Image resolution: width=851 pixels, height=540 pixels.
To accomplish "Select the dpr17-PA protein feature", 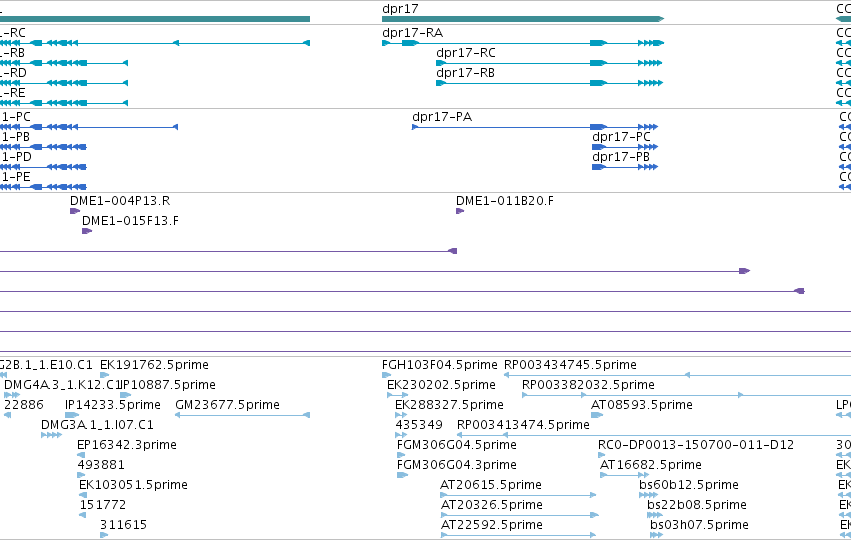I will (x=535, y=127).
